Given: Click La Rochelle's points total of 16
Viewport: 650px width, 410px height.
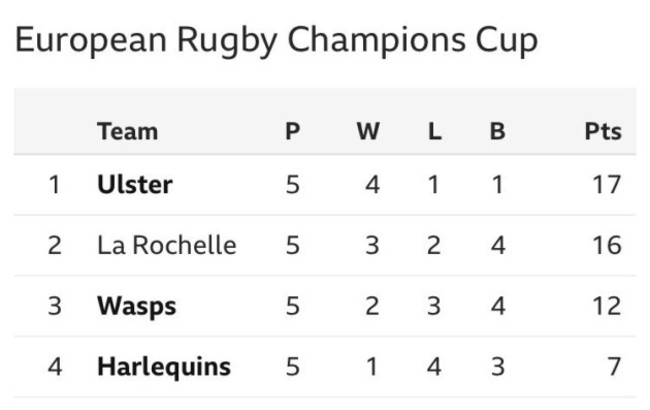Looking at the screenshot, I should [606, 245].
